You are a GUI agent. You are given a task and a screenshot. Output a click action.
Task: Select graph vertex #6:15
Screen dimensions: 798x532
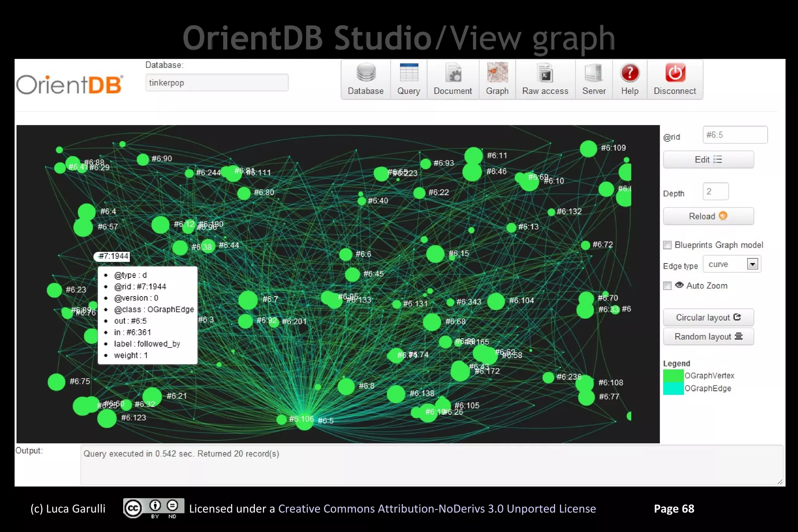coord(435,254)
